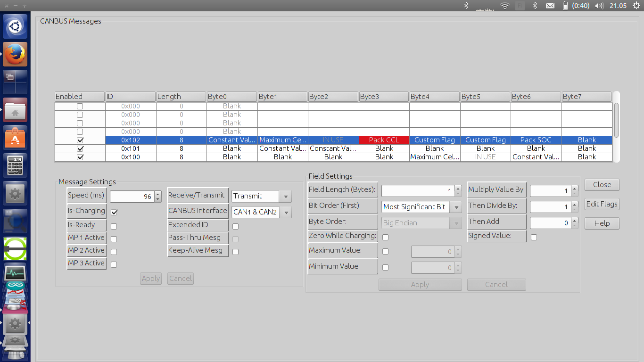Launch Firefox from the dock

[15, 54]
